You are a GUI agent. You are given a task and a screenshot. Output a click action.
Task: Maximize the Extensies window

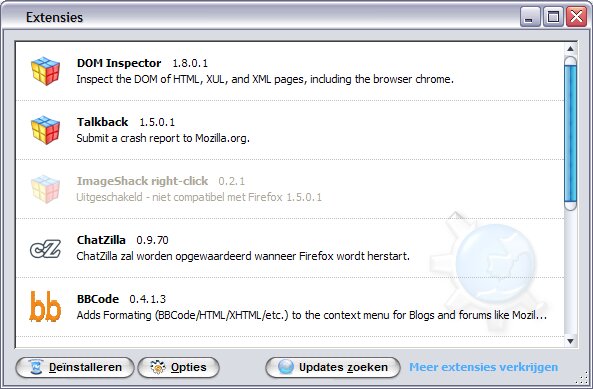[553, 17]
